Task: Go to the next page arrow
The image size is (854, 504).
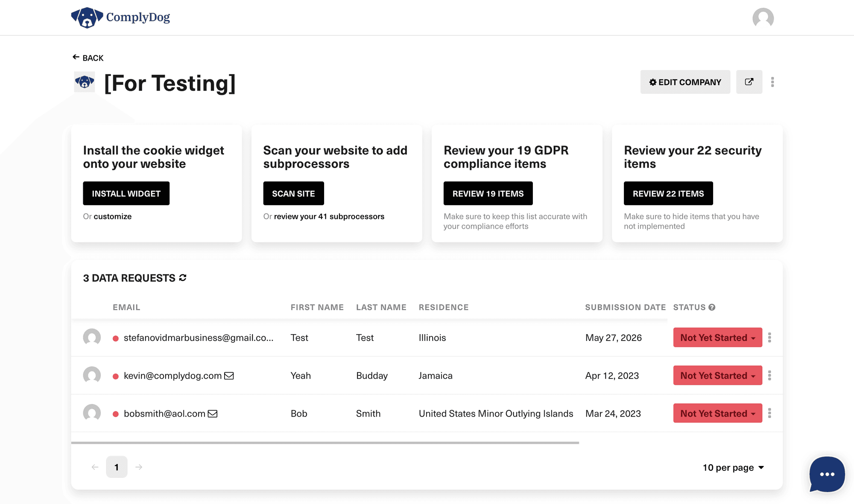Action: coord(139,467)
